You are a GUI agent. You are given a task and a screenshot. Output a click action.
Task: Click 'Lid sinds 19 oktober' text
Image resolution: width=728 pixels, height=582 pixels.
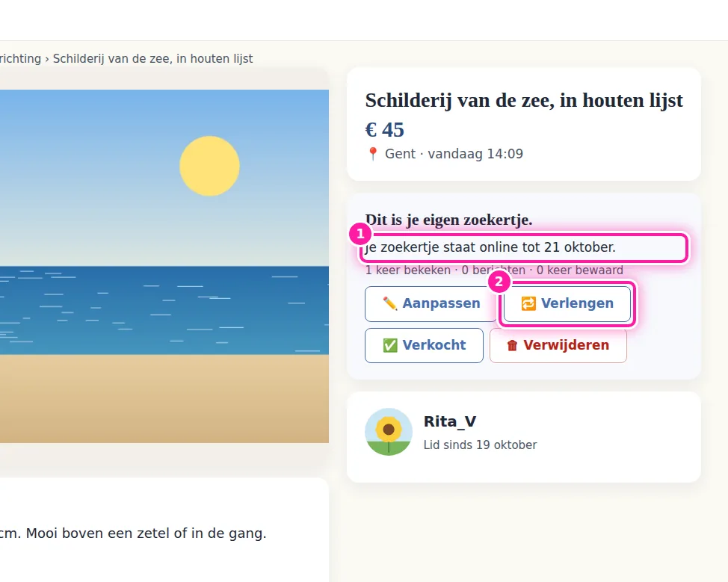[480, 445]
